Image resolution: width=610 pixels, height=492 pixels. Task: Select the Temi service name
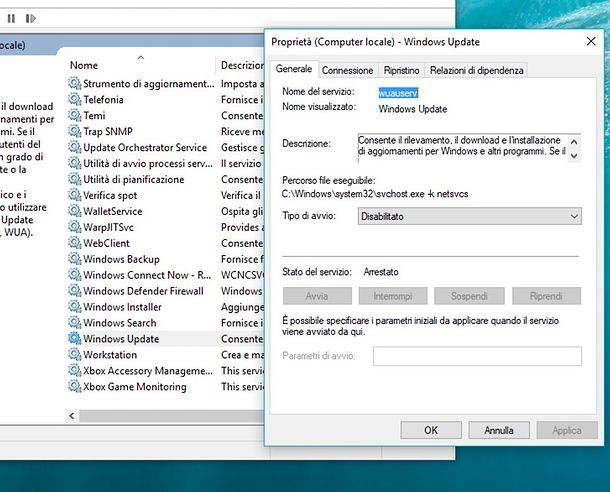point(94,116)
